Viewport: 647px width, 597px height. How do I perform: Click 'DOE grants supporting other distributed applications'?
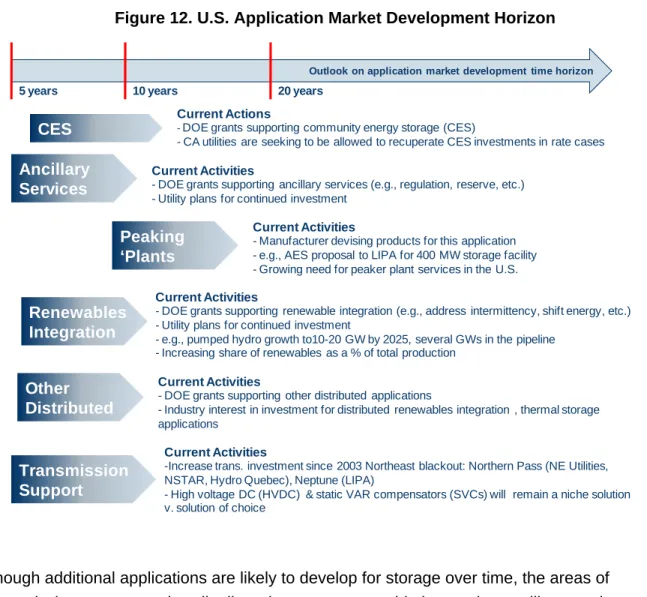(295, 396)
